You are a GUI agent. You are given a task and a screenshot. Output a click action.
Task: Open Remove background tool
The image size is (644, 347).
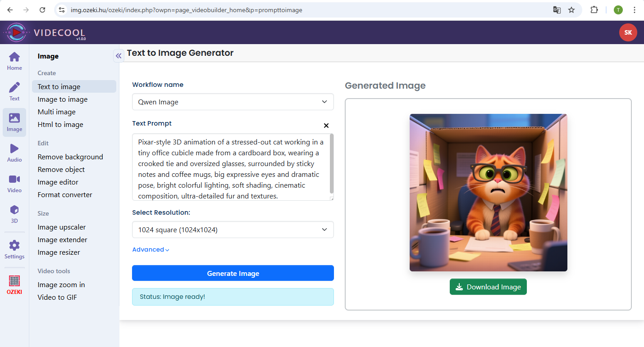click(70, 157)
